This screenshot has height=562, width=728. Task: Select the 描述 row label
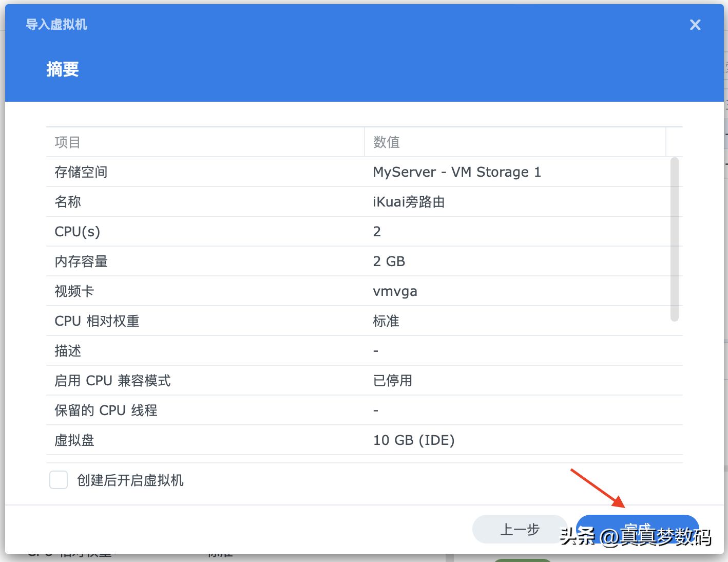coord(68,351)
